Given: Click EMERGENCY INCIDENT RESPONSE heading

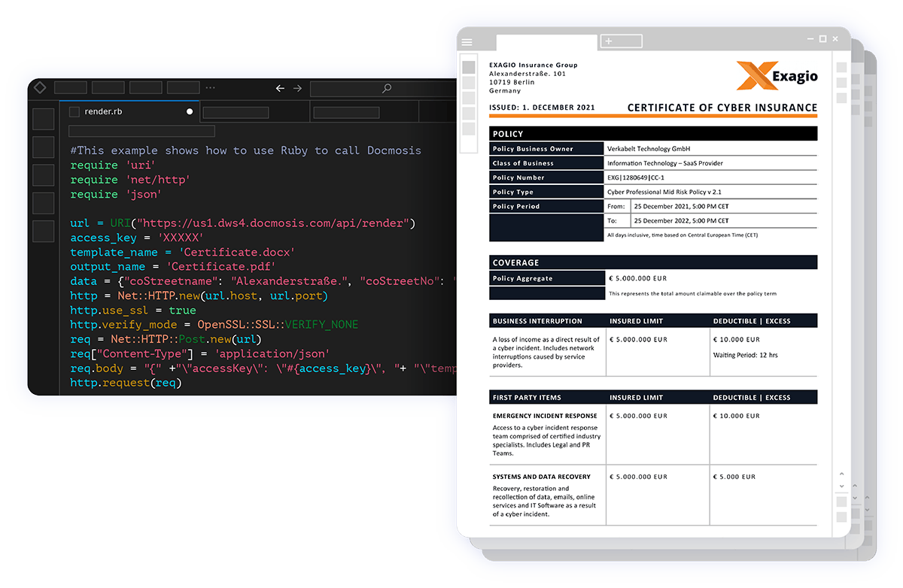Looking at the screenshot, I should click(x=545, y=416).
